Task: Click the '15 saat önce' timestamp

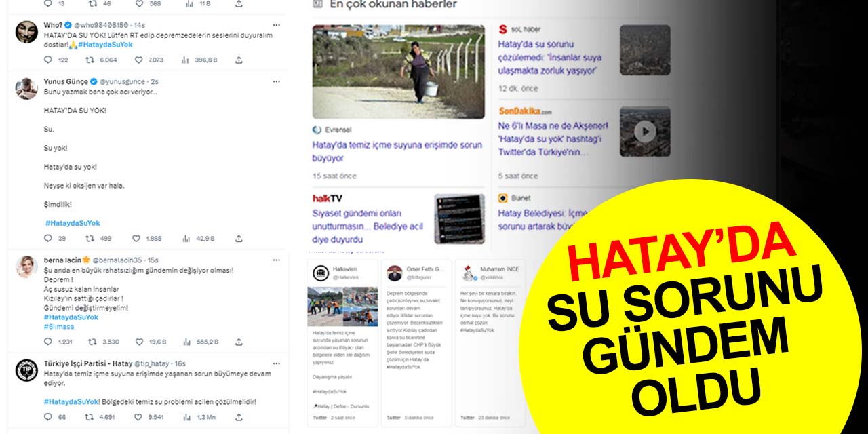Action: [334, 176]
